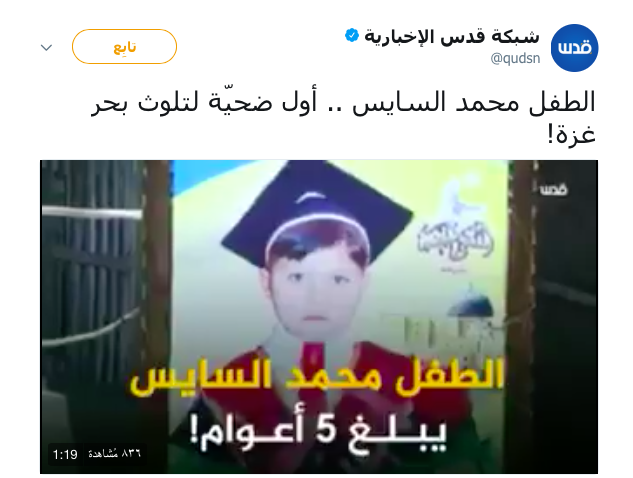This screenshot has width=633, height=478.
Task: Follow the account with the تابع button
Action: (124, 46)
